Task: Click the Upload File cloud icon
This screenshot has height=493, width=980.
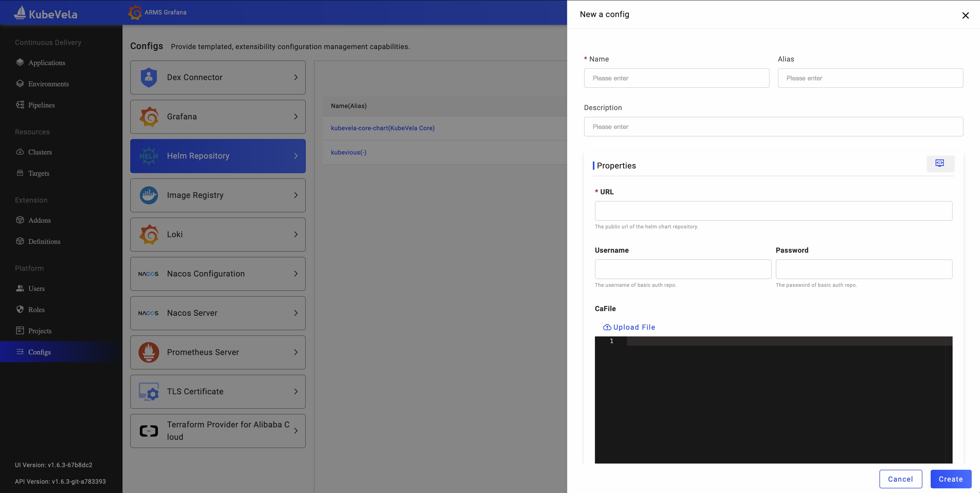Action: [x=607, y=327]
